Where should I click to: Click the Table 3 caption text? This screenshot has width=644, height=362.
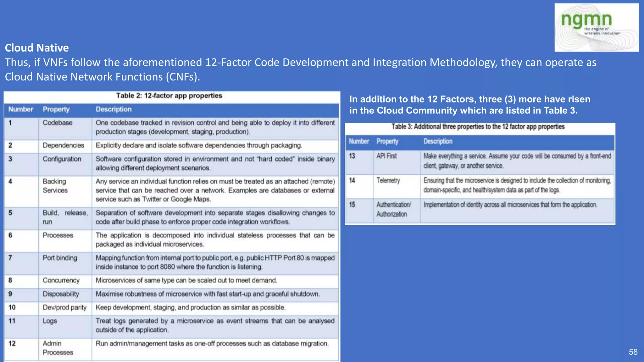[478, 126]
